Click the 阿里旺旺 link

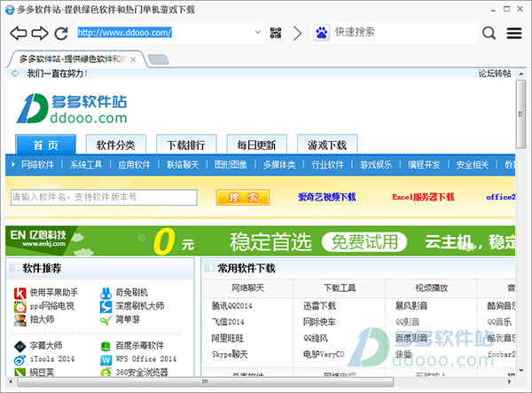tap(227, 338)
